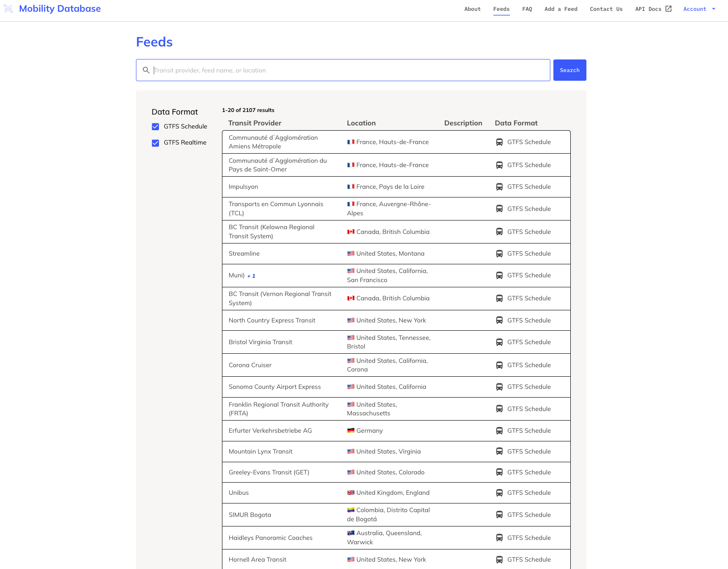Screen dimensions: 728x569
Task: Click the Location column header
Action: [361, 123]
